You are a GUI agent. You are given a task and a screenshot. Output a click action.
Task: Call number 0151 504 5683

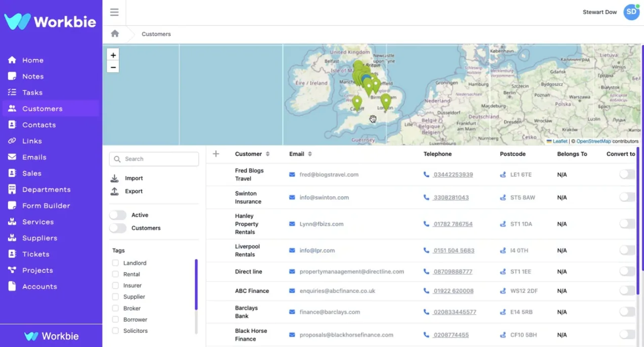pyautogui.click(x=453, y=251)
